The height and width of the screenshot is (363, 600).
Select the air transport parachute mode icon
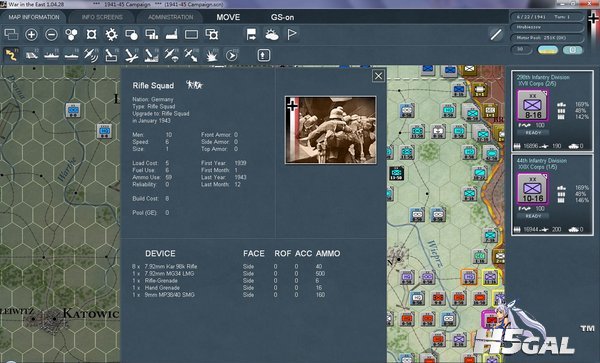click(x=171, y=55)
